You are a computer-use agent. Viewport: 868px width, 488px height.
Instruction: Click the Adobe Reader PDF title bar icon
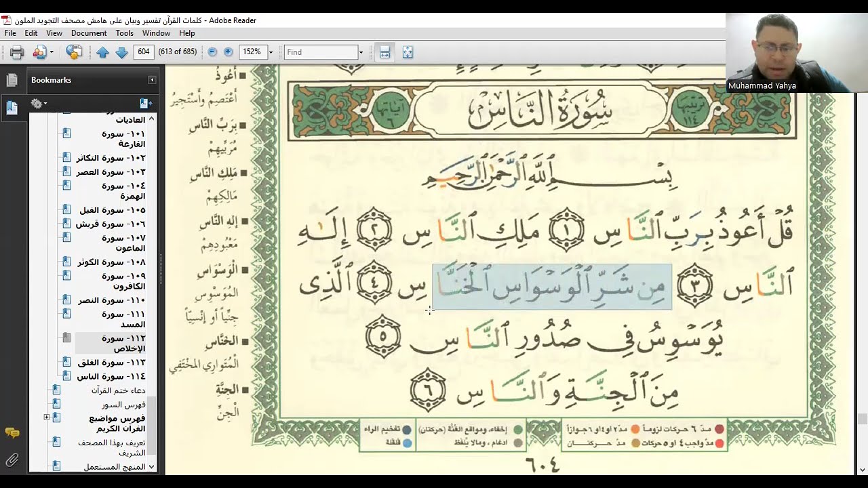click(x=6, y=20)
